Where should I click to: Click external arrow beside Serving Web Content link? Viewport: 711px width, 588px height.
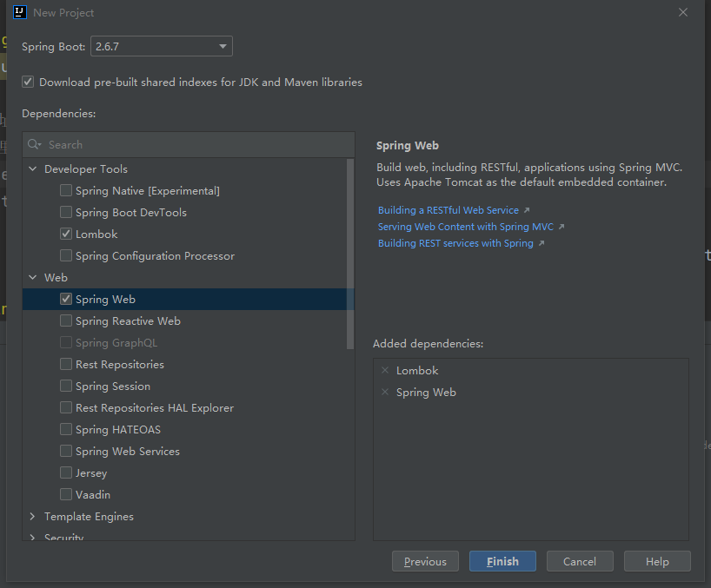coord(561,227)
